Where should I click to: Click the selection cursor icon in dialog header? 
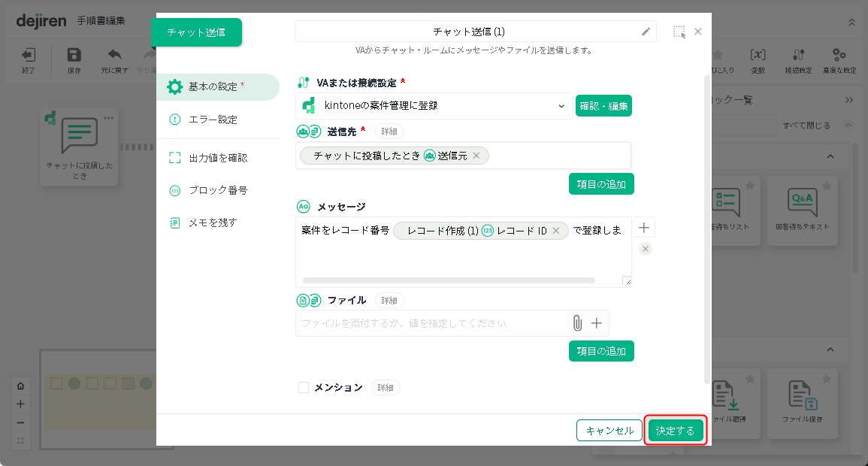coord(679,32)
